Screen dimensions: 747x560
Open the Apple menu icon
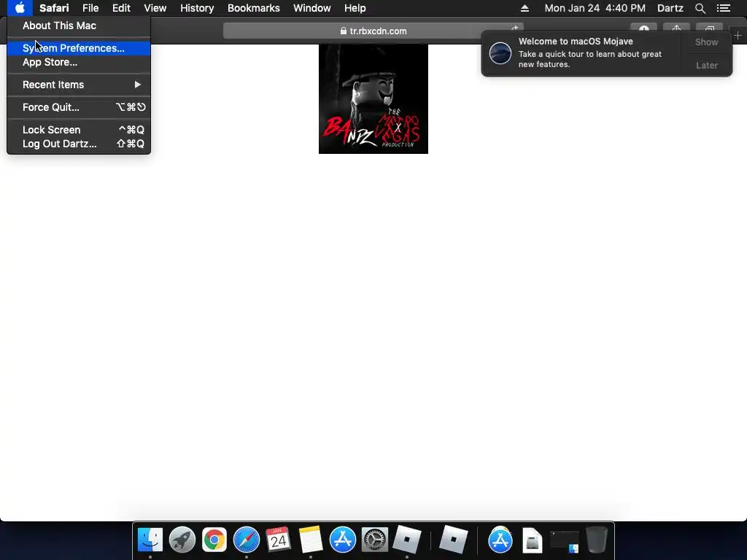[x=20, y=8]
